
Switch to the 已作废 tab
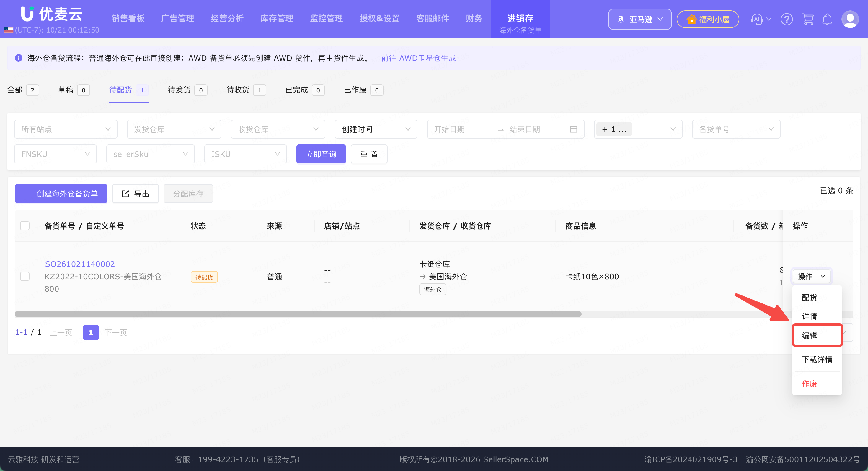(363, 90)
